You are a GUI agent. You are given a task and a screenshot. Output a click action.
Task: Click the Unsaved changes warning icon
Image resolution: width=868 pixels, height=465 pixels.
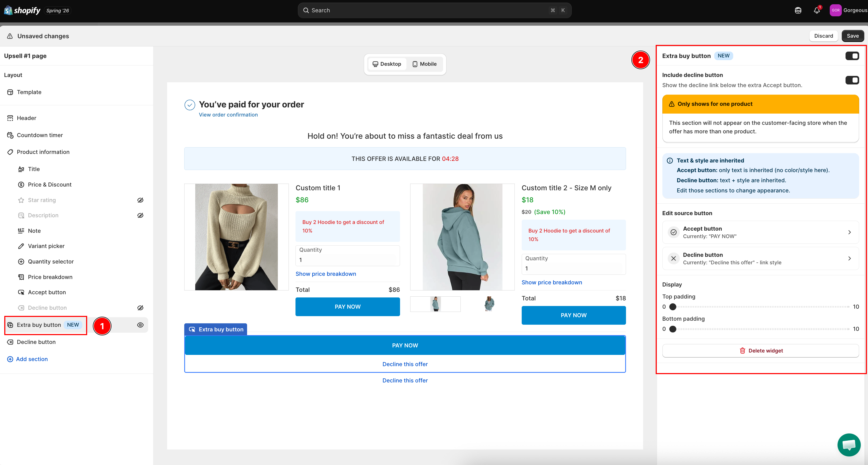[10, 36]
